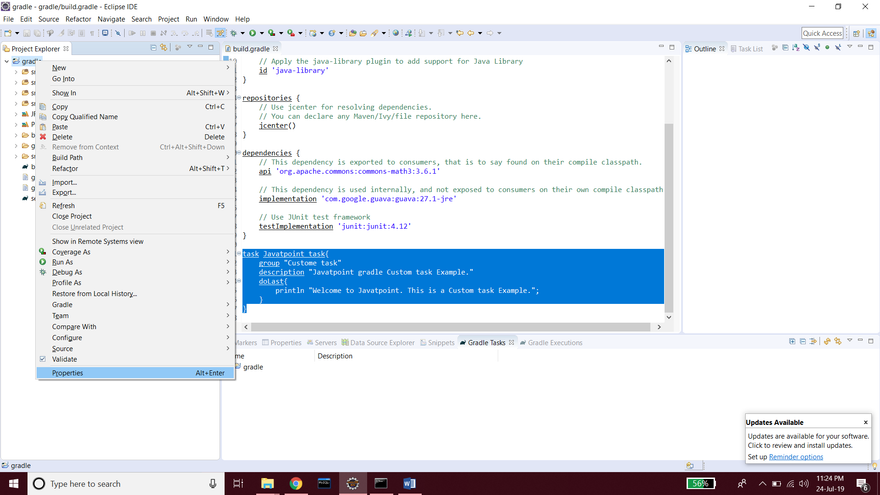
Task: Click the green Run toolbar icon
Action: (253, 33)
